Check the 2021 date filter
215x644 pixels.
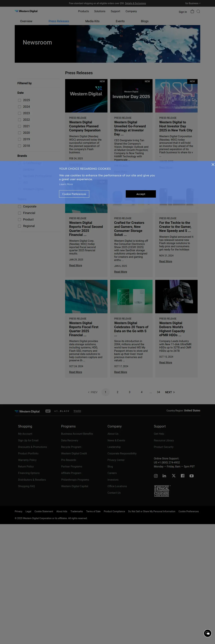pyautogui.click(x=20, y=126)
